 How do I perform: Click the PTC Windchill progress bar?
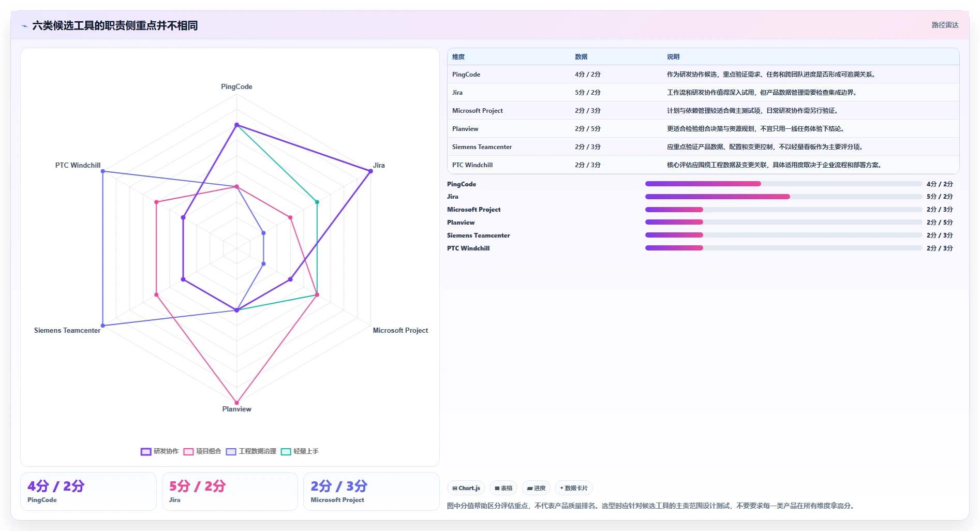[783, 248]
